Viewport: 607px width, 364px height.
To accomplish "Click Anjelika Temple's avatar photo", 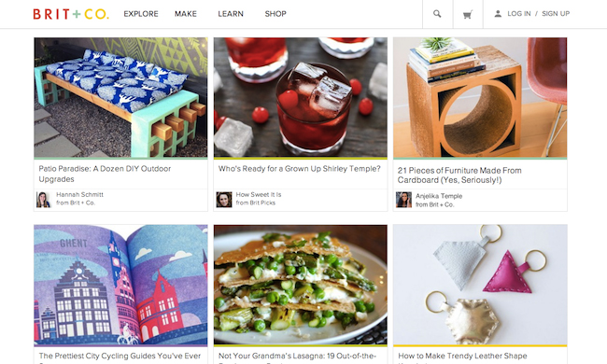I will click(x=403, y=200).
